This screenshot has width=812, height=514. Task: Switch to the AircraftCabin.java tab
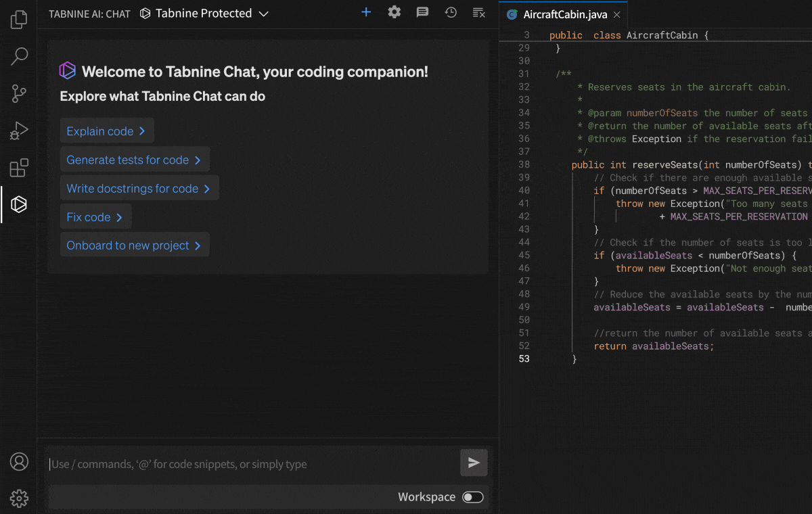(565, 14)
